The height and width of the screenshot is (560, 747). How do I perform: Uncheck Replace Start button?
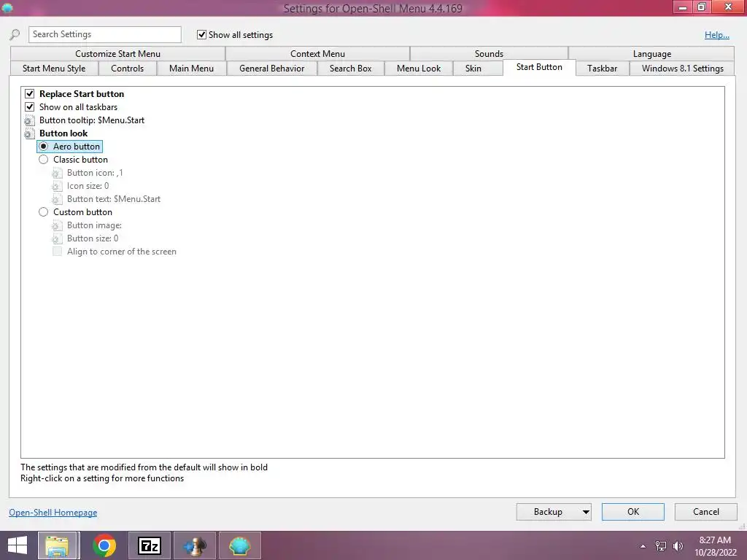point(29,94)
